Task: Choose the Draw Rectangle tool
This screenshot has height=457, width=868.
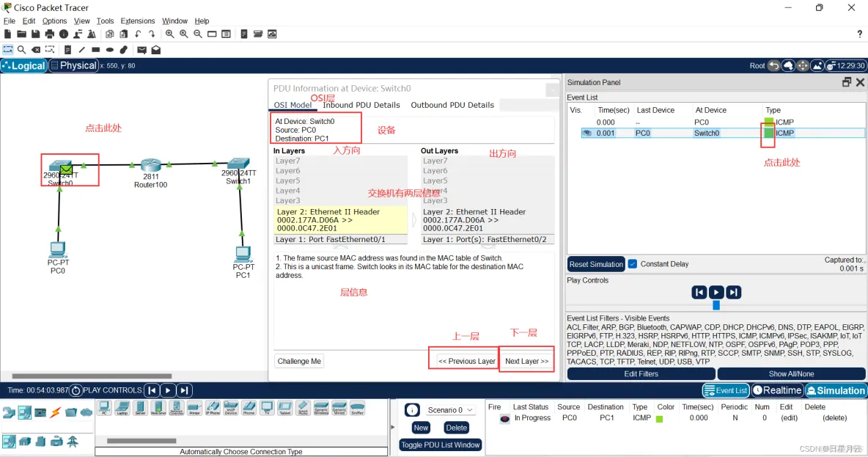Action: (96, 50)
